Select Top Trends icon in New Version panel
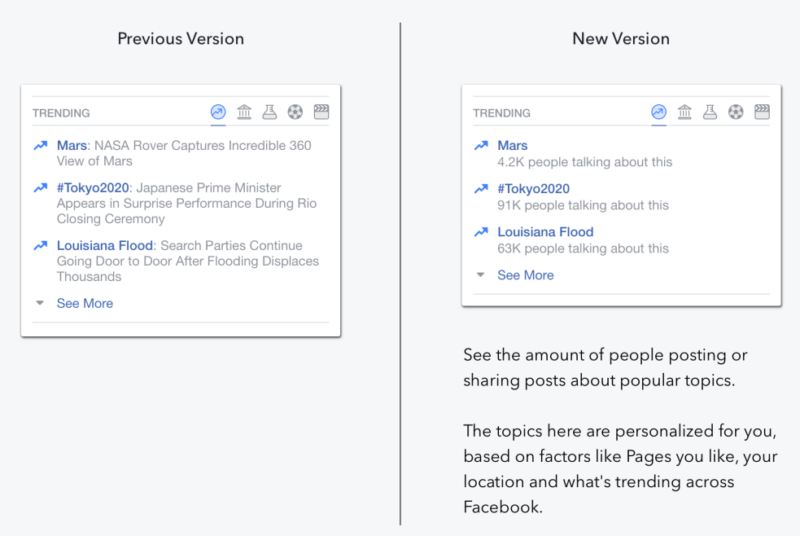This screenshot has height=536, width=800. pos(659,112)
